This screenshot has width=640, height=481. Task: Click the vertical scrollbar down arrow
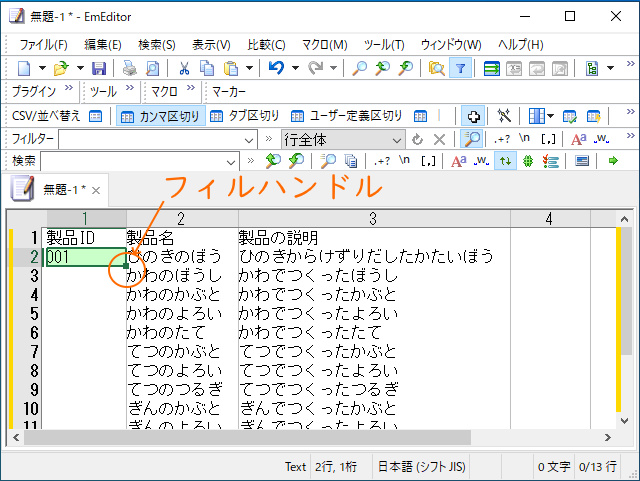click(624, 420)
